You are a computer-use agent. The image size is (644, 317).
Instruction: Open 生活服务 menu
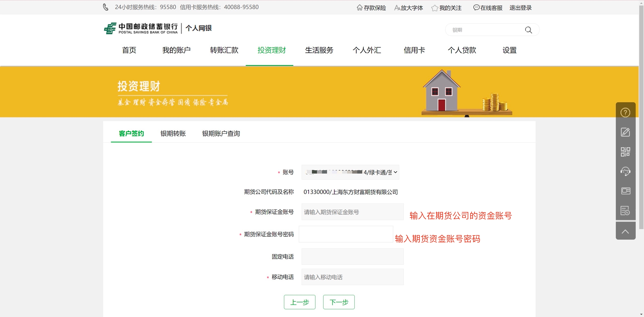[x=319, y=50]
